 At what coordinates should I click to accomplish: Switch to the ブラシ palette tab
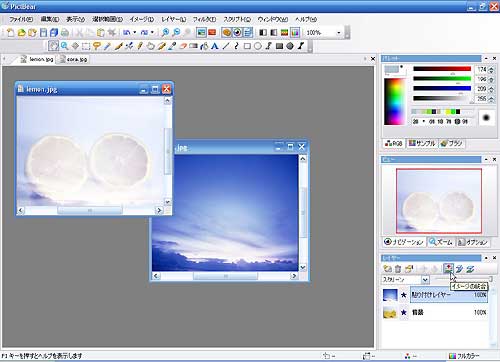(452, 143)
